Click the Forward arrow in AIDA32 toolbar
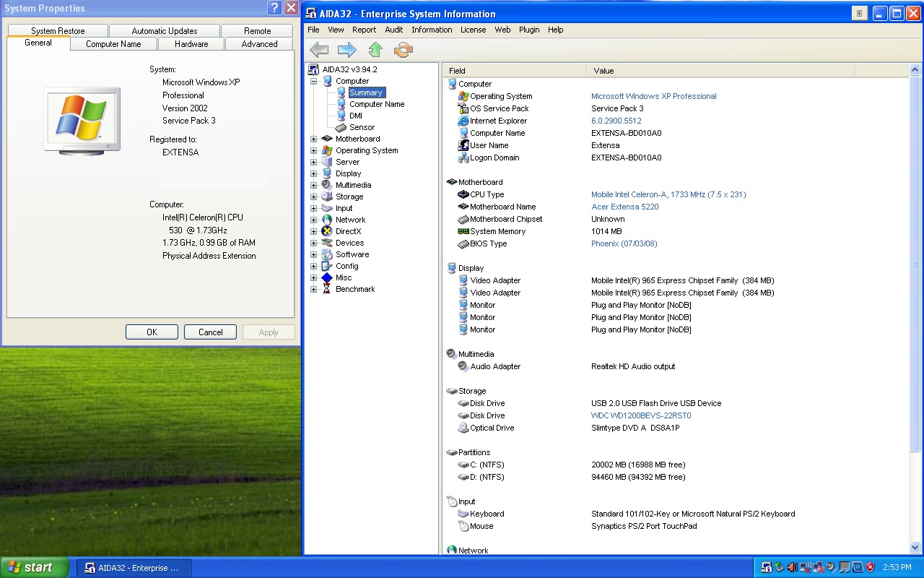The height and width of the screenshot is (578, 924). pyautogui.click(x=347, y=50)
